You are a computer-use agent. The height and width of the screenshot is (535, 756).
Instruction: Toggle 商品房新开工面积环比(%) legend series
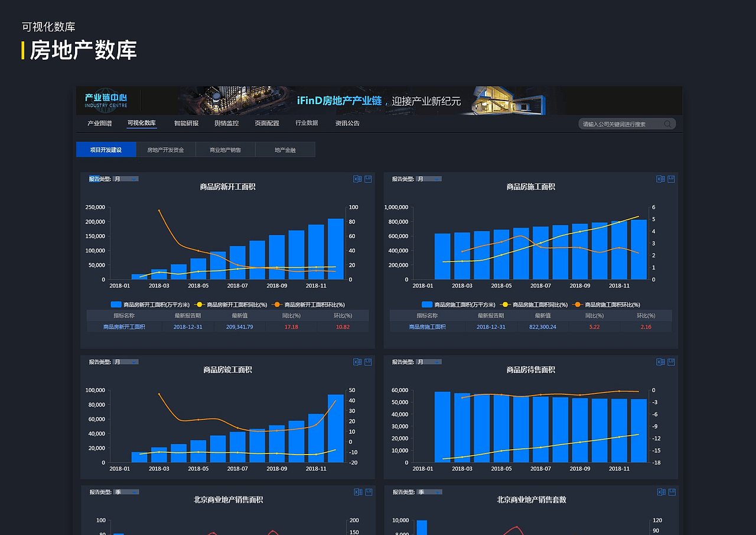(x=308, y=304)
